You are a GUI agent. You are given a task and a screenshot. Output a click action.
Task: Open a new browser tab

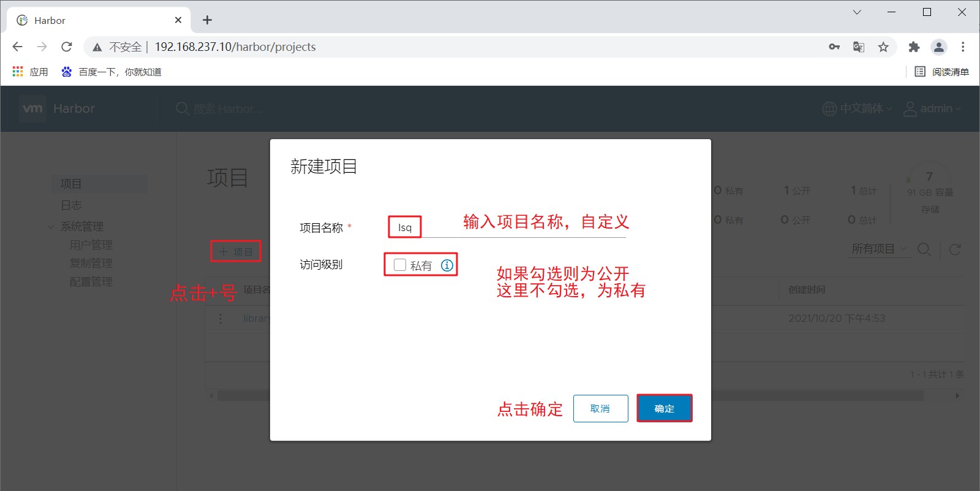pos(207,20)
